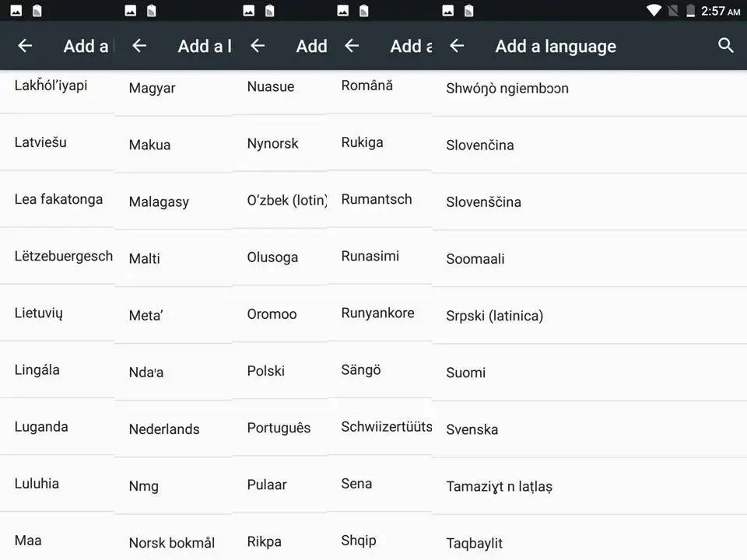Select Magyar from the list

point(152,89)
